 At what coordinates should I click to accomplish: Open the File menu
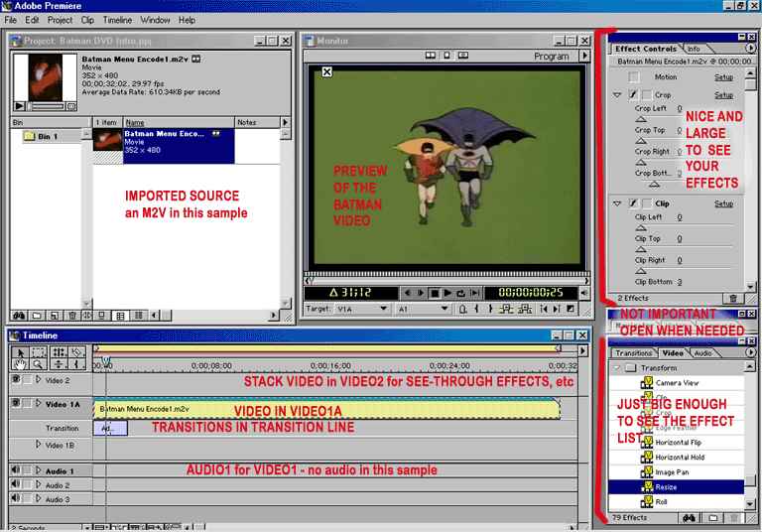click(x=11, y=20)
